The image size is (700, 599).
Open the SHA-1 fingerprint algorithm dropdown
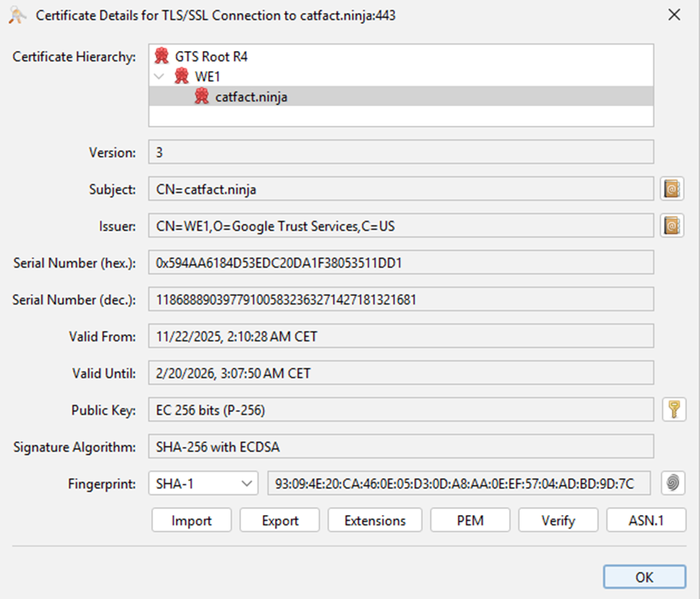click(203, 483)
